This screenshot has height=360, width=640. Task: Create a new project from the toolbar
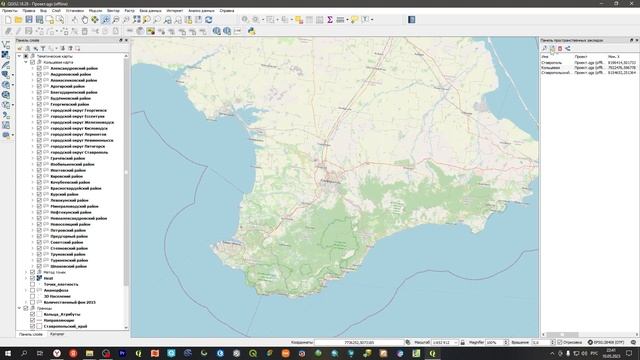8,20
